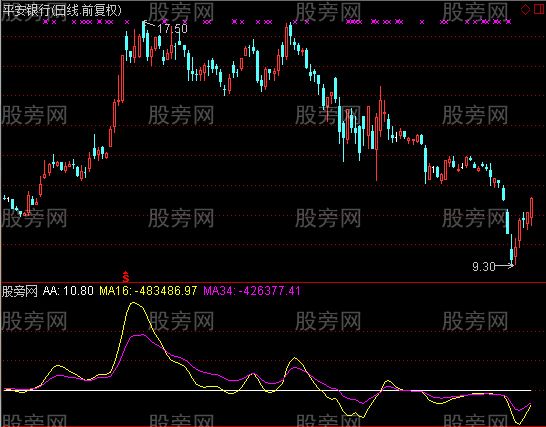Viewport: 546px width, 427px height.
Task: Click the red diamond icon at top right
Action: coord(525,9)
